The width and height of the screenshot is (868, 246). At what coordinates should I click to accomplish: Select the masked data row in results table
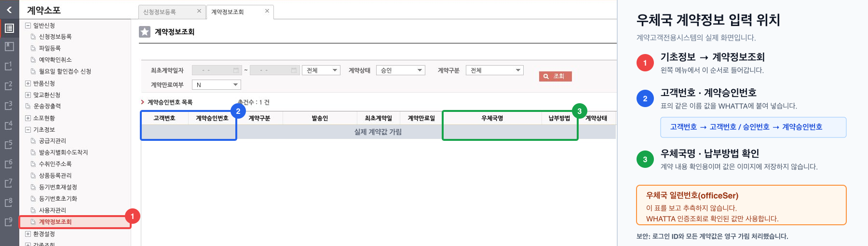[x=378, y=132]
